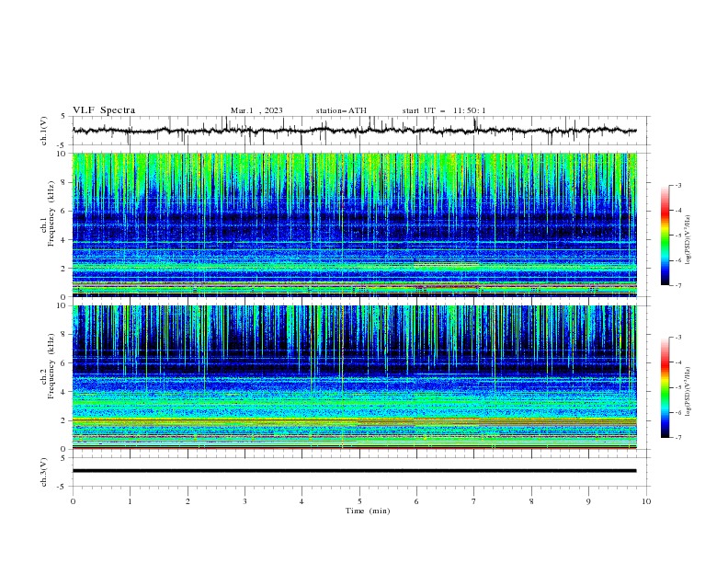728x563 pixels.
Task: Click the time axis tick label '2'
Action: (188, 501)
